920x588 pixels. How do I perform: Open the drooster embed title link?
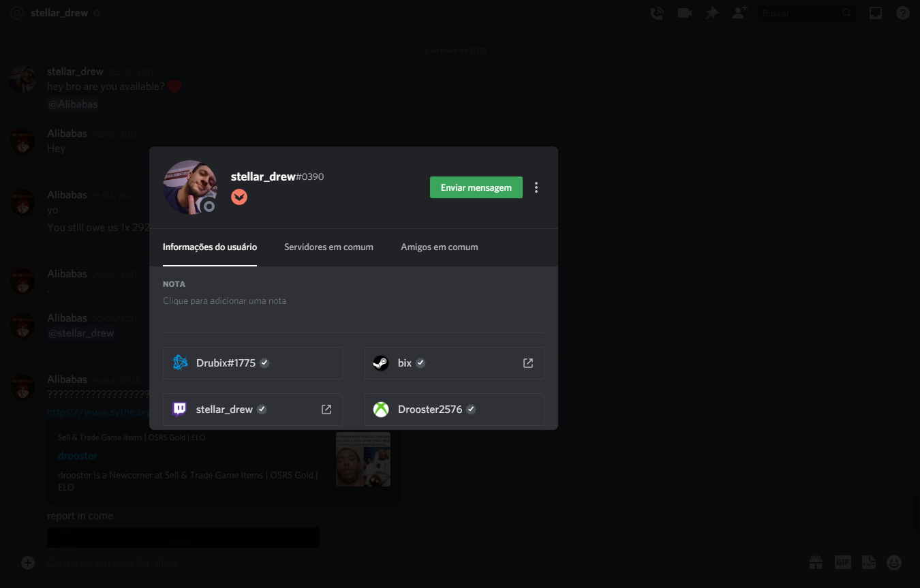78,456
